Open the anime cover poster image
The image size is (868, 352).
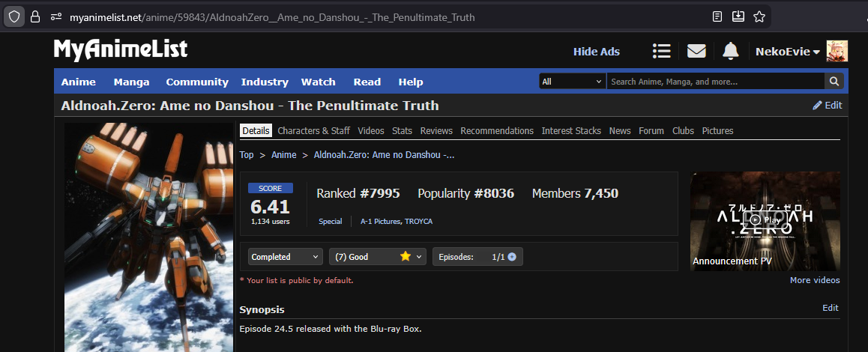(148, 237)
